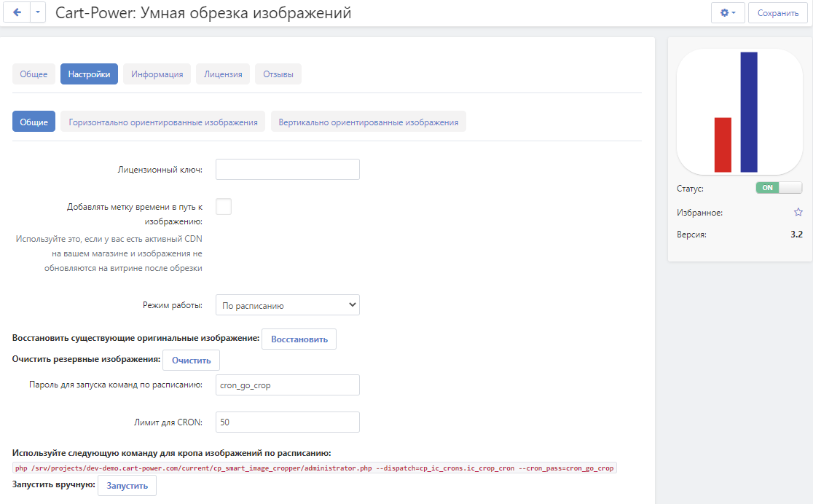This screenshot has height=504, width=813.
Task: Click the cron command code line
Action: 314,468
